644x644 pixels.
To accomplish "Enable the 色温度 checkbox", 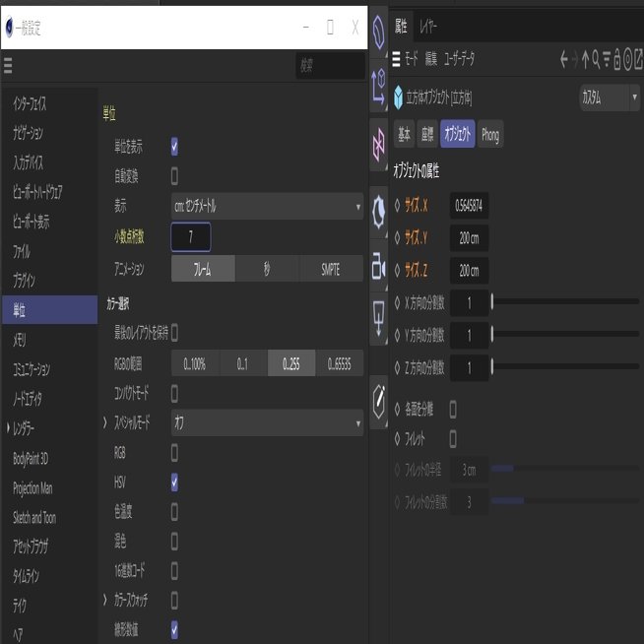I will [x=174, y=512].
